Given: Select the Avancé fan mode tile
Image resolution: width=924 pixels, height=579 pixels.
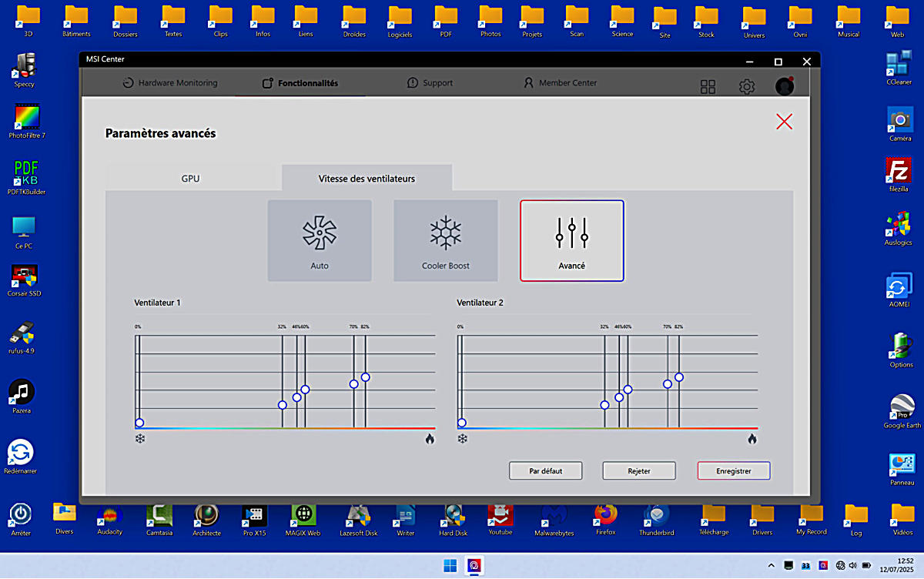Looking at the screenshot, I should (571, 240).
